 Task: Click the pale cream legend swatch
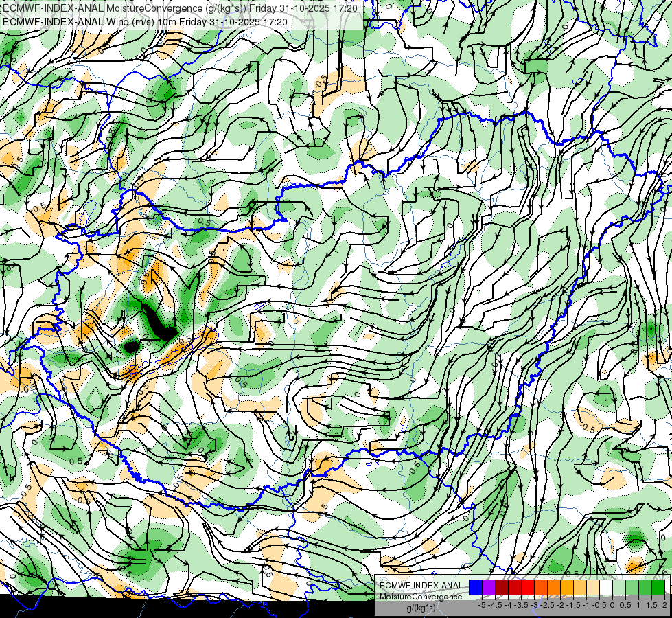click(593, 587)
